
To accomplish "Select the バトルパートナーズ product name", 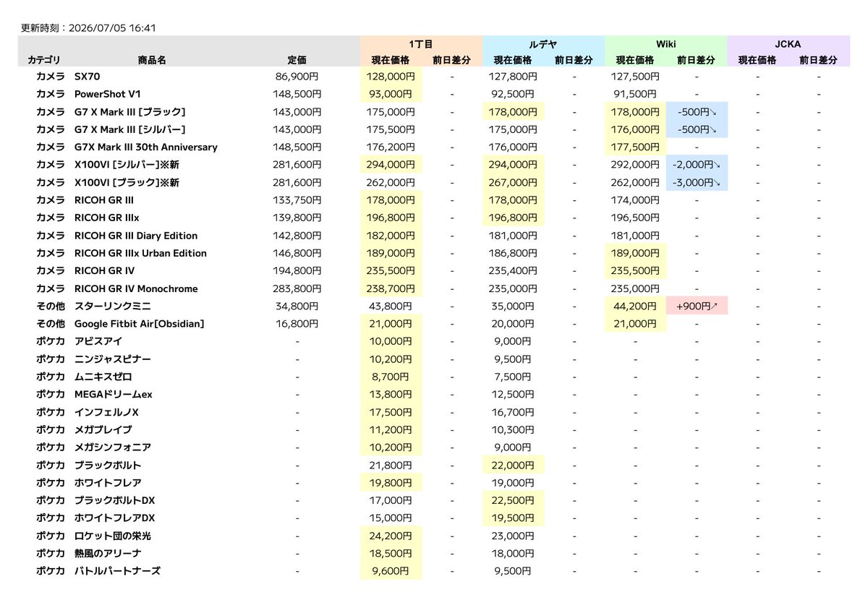I will [117, 571].
